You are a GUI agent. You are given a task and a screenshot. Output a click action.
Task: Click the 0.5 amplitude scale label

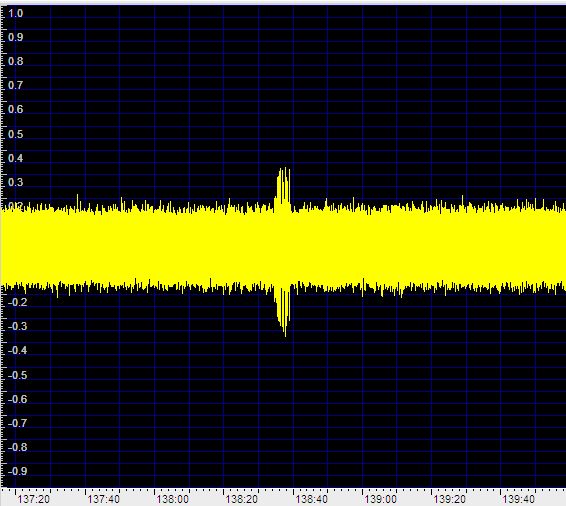(16, 134)
